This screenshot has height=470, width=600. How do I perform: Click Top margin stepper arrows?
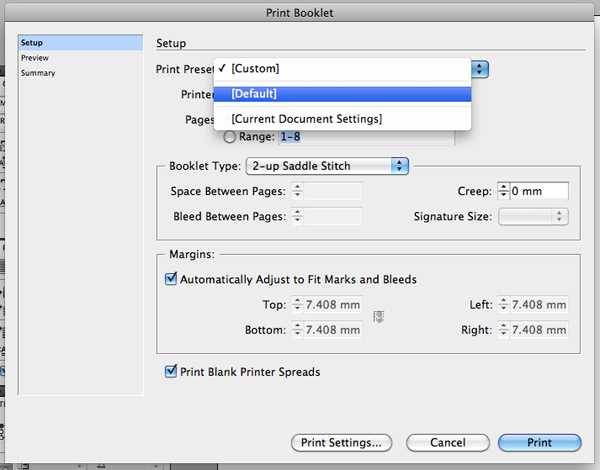coord(297,305)
